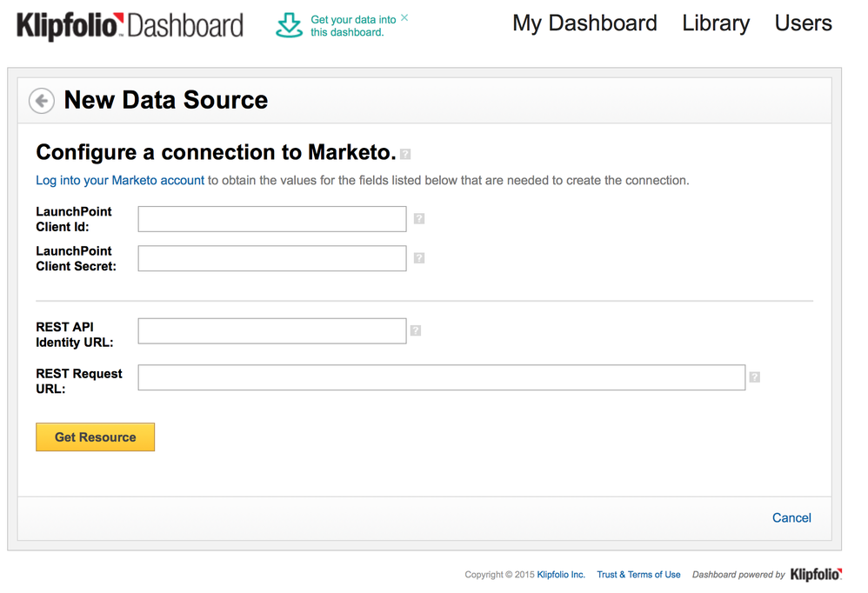Click the Klipfolio Dashboard logo
868x593 pixels.
(x=130, y=25)
